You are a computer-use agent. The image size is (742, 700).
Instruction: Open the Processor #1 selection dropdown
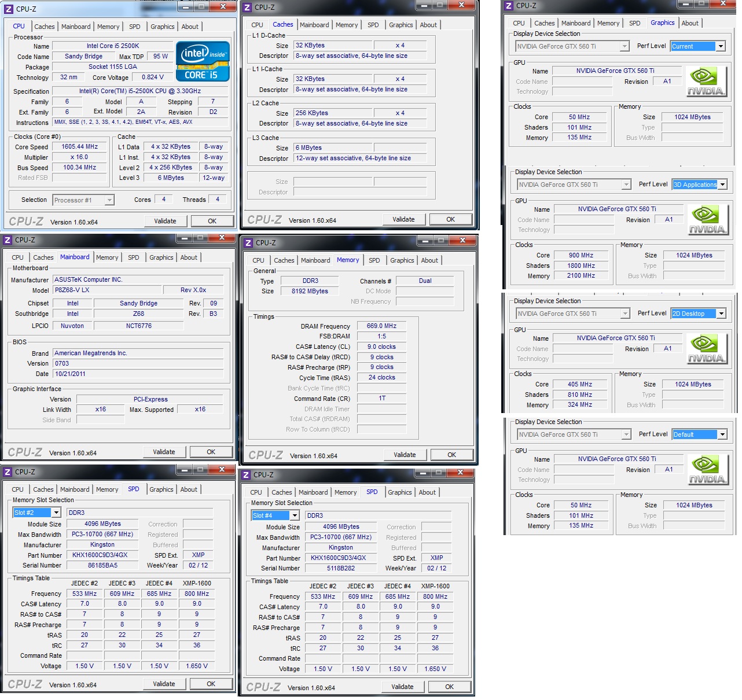point(109,200)
